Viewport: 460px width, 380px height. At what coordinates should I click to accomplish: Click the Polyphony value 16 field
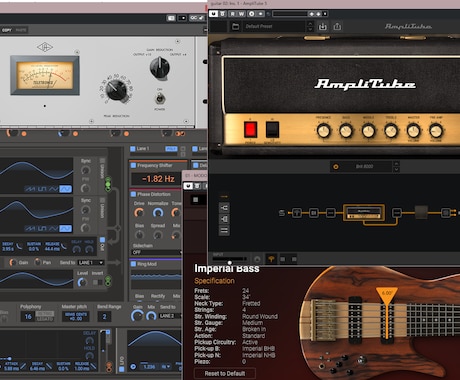(x=28, y=317)
